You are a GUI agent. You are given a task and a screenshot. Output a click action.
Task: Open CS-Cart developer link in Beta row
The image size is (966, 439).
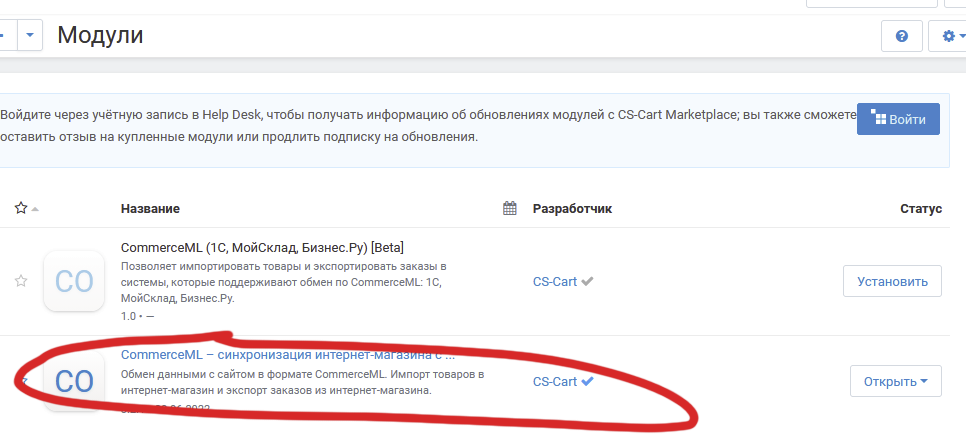[x=554, y=282]
